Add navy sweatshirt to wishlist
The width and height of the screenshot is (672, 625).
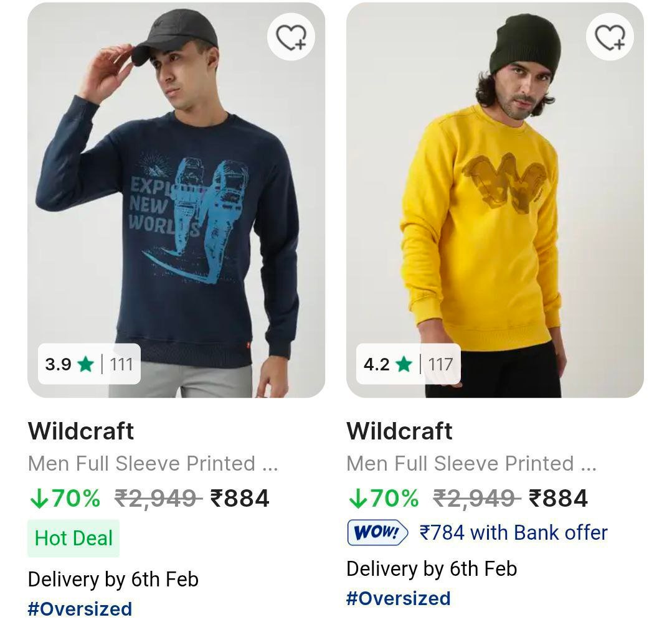click(x=291, y=37)
